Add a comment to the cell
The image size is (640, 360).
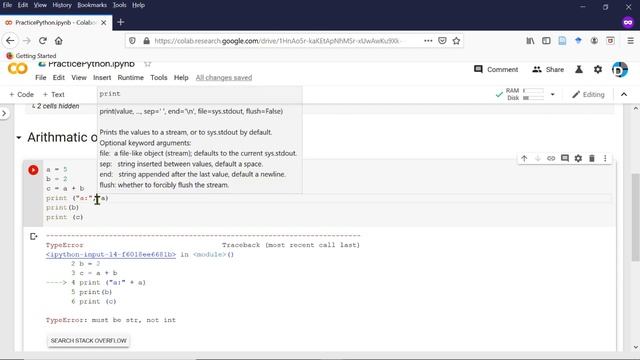[x=565, y=158]
